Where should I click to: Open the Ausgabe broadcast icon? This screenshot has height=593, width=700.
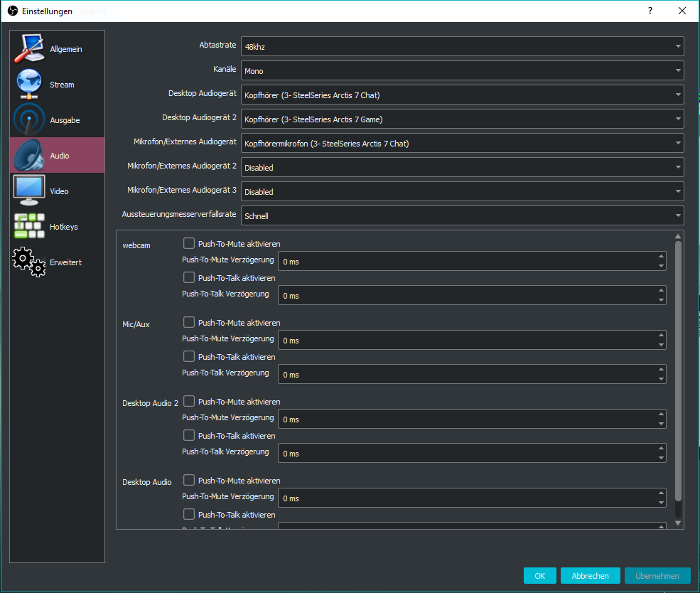[29, 119]
